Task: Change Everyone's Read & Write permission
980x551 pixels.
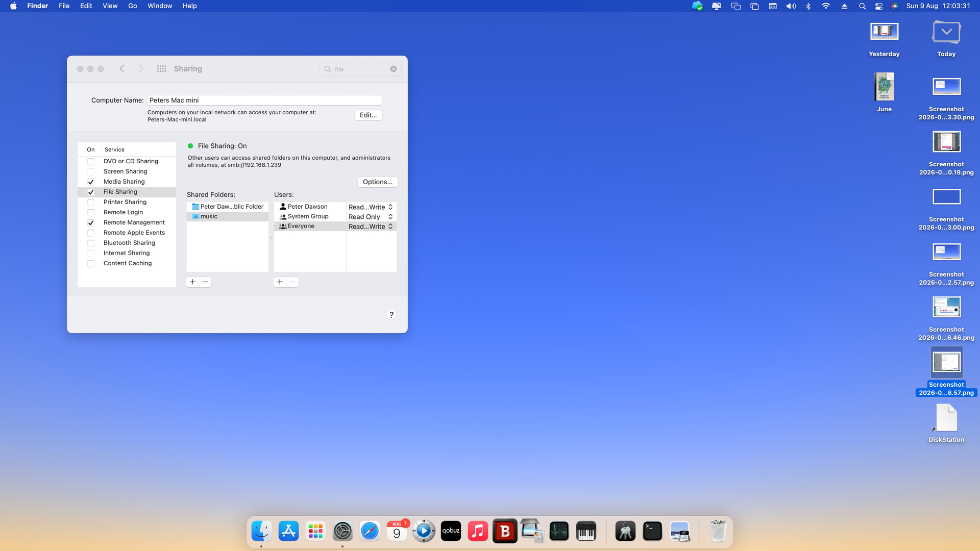Action: click(x=371, y=227)
